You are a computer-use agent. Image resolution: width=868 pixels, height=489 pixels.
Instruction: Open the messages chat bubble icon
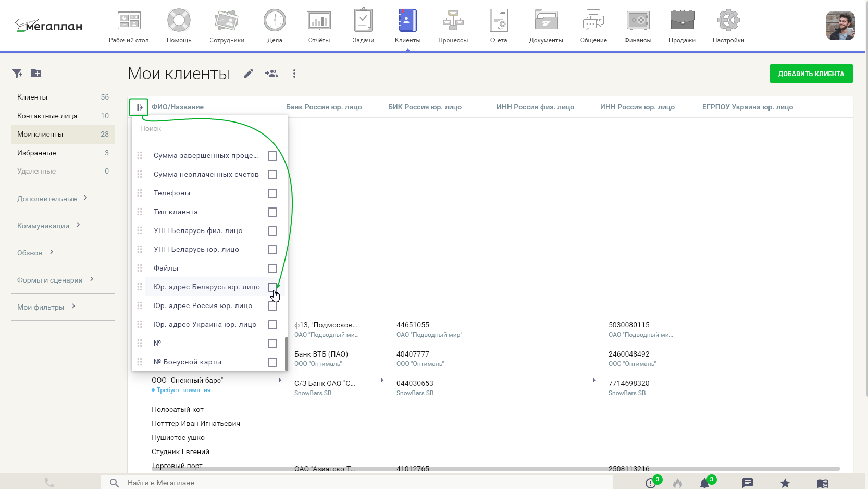tap(748, 483)
